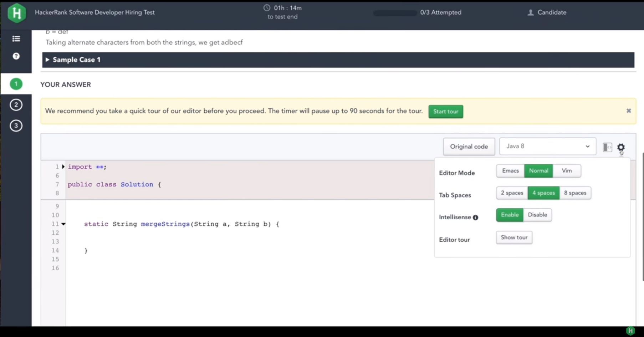Open the editor settings gear icon
Viewport: 644px width, 337px height.
pos(621,147)
